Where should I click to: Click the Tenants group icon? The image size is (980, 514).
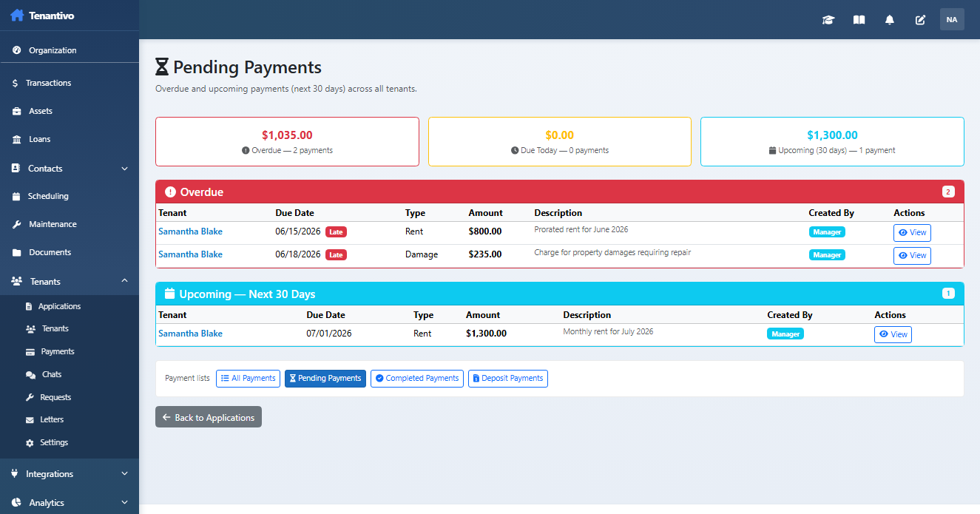point(16,282)
